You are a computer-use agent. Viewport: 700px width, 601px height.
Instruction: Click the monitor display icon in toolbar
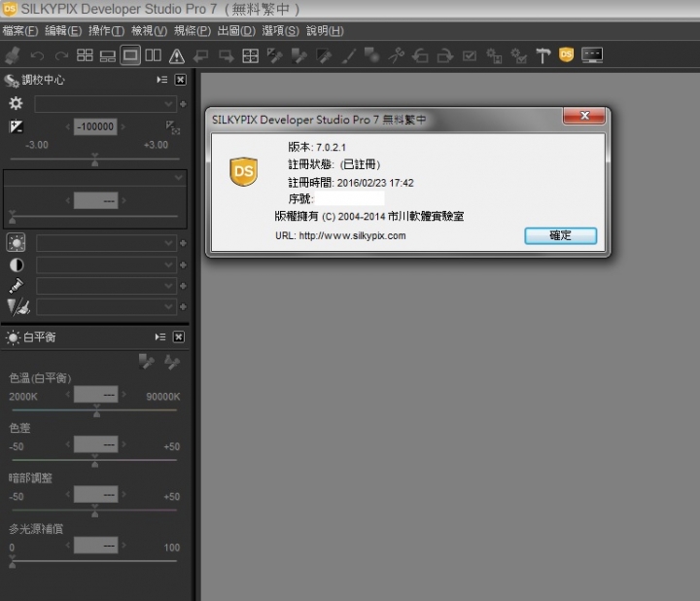tap(592, 54)
